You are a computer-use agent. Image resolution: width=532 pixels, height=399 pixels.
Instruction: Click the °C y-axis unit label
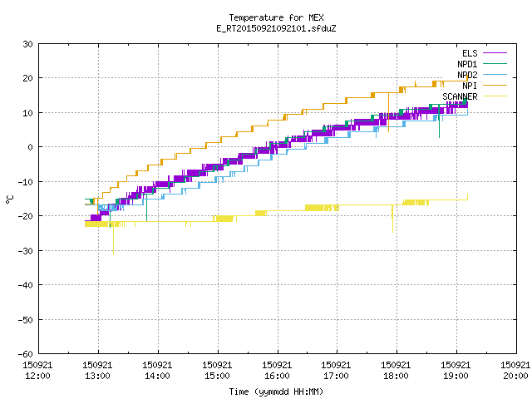pos(9,199)
